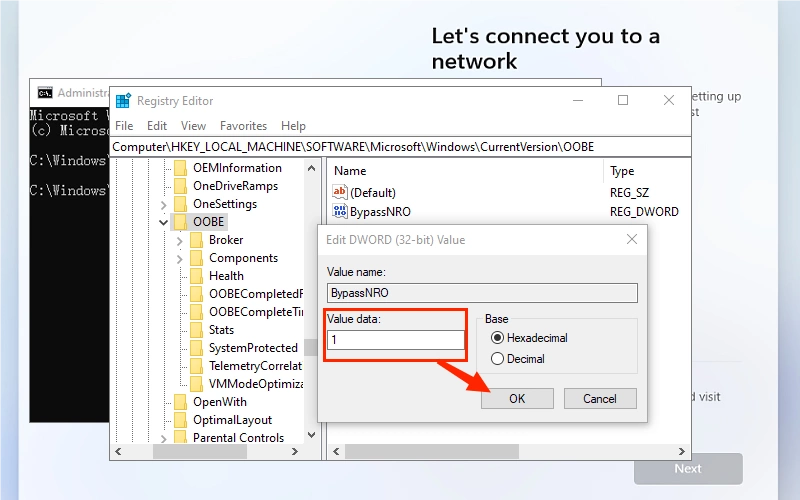This screenshot has height=500, width=800.
Task: Open the Favorites menu
Action: 243,126
